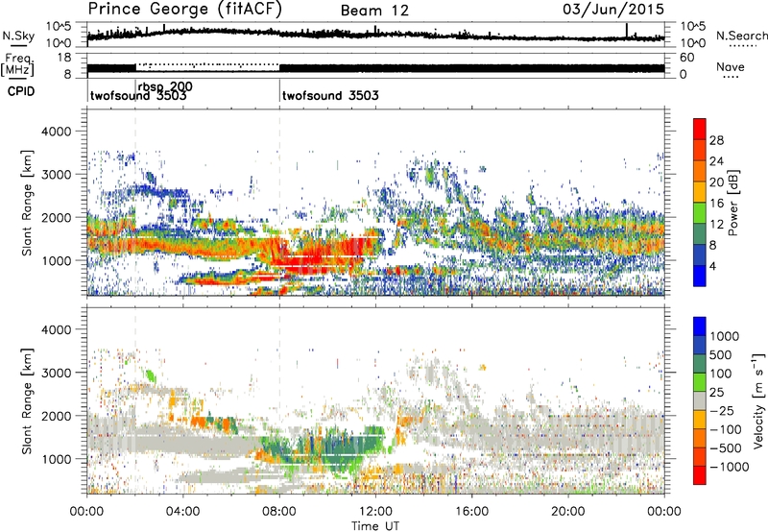This screenshot has height=532, width=768.
Task: Click the 'Time UT' axis label
Action: [x=375, y=526]
